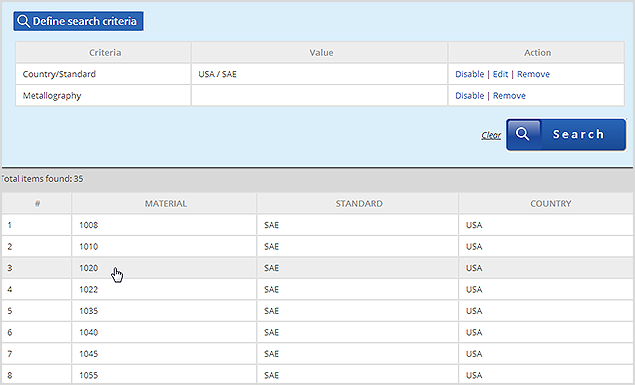Click the # column header
The height and width of the screenshot is (385, 635).
coord(37,203)
